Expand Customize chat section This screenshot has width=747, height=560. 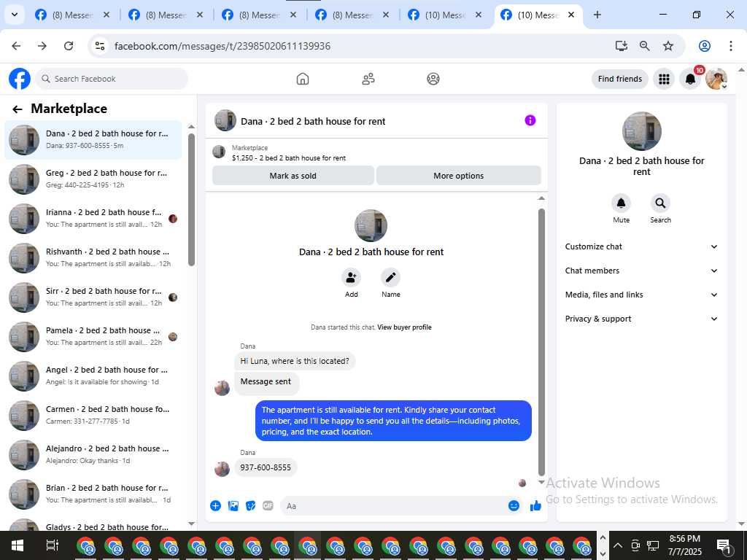coord(641,246)
